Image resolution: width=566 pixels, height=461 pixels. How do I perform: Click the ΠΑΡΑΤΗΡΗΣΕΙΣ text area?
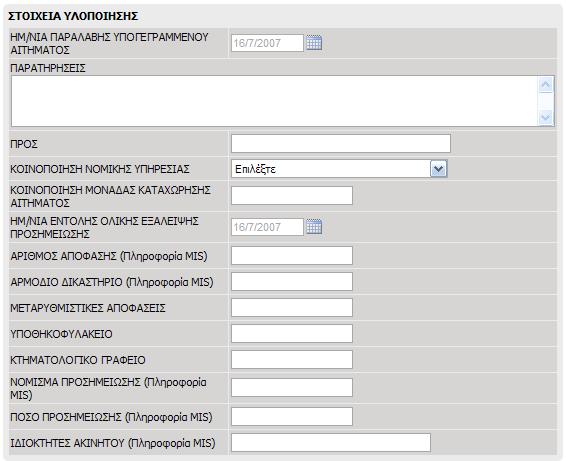coord(274,101)
